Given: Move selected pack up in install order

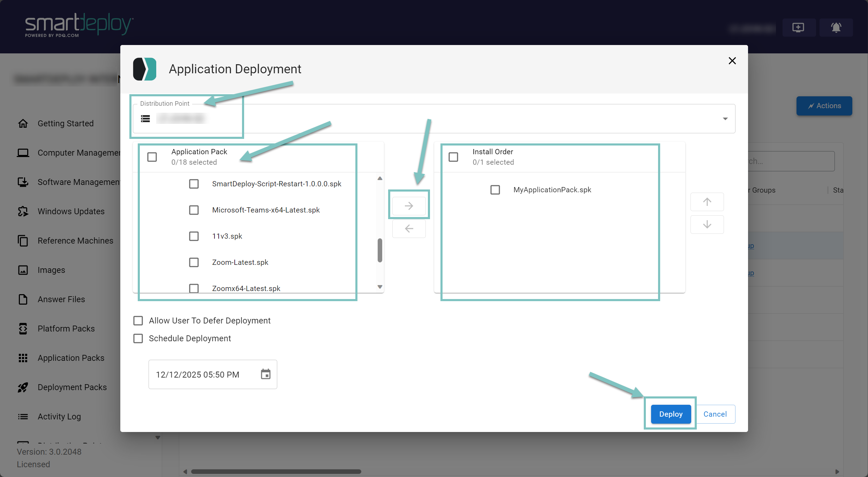Looking at the screenshot, I should click(x=707, y=202).
